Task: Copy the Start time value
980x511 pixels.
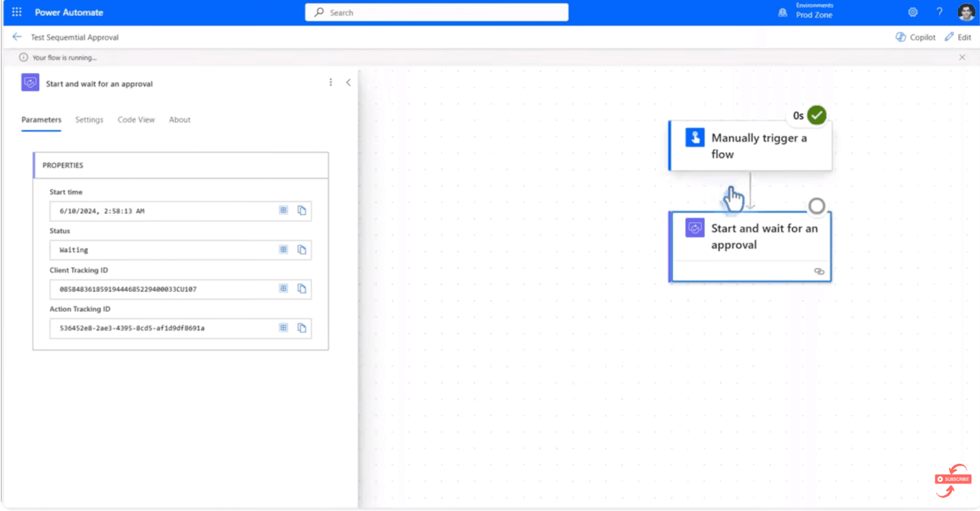Action: pos(302,211)
